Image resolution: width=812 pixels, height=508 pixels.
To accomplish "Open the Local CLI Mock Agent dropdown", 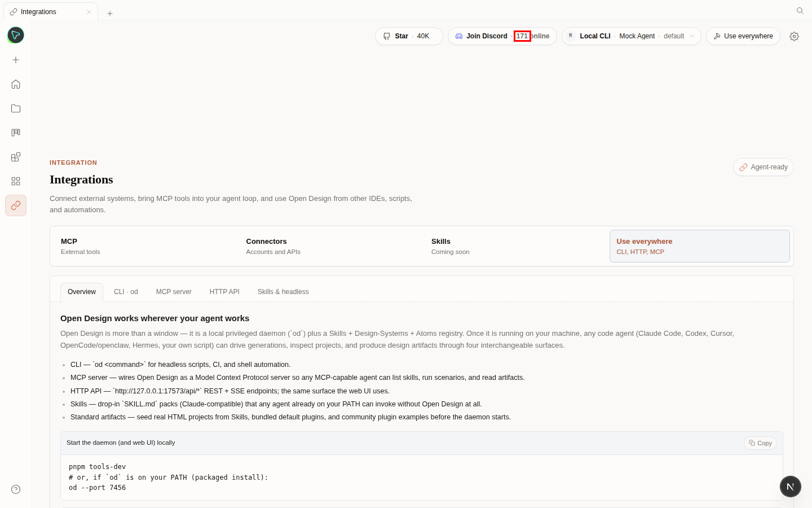I will [x=632, y=36].
